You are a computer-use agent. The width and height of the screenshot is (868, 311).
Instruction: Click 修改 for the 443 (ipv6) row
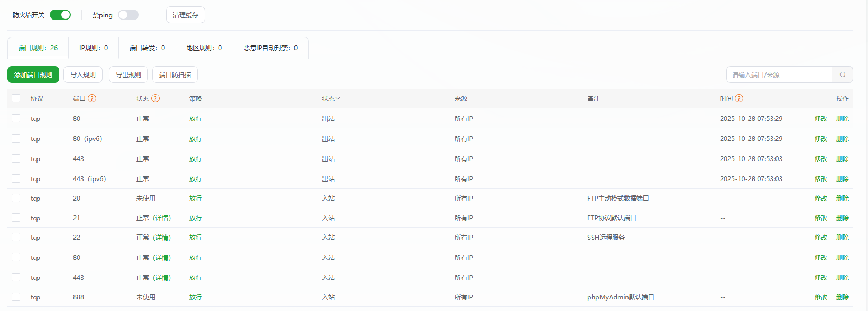pos(821,179)
